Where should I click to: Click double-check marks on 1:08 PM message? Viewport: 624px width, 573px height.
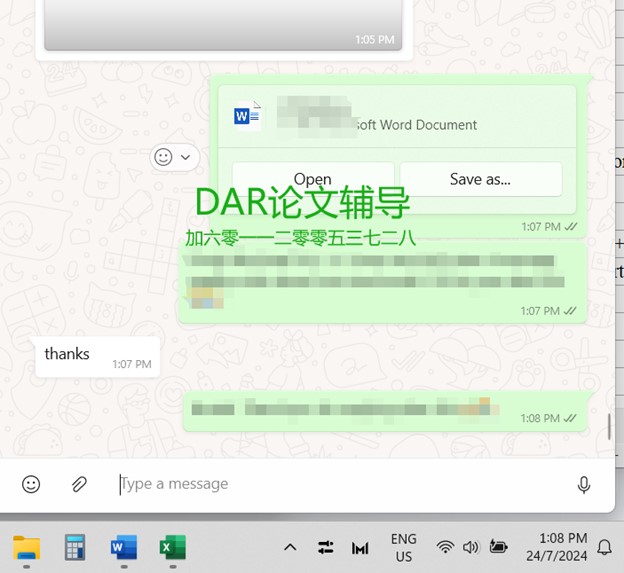[570, 418]
